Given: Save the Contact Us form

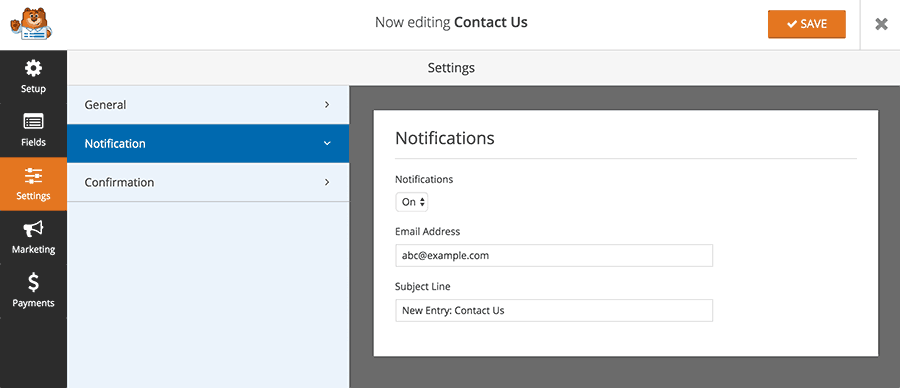Looking at the screenshot, I should 806,24.
